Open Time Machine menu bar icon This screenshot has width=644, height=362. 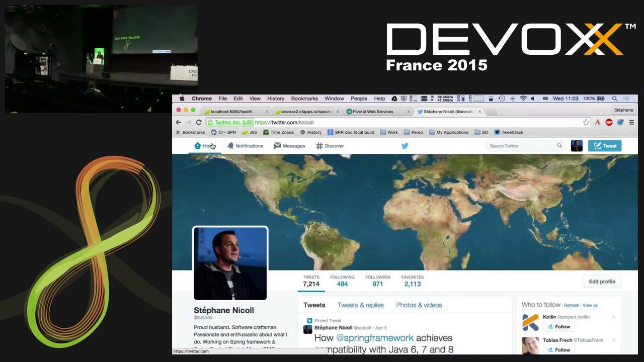(502, 99)
